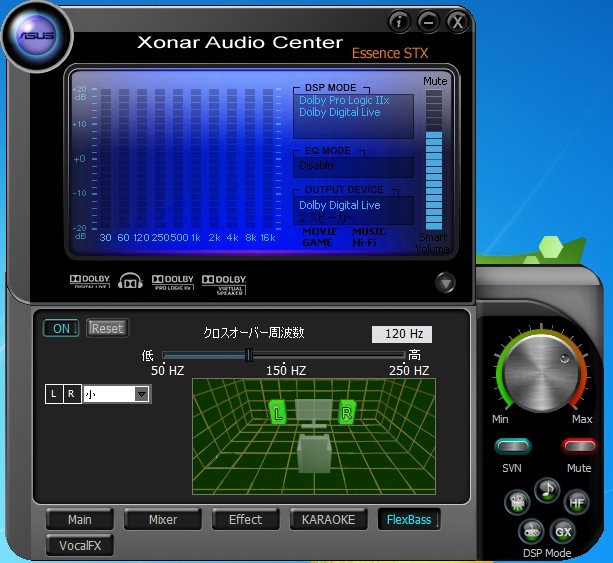Toggle the GX mode icon
The height and width of the screenshot is (563, 613).
563,532
